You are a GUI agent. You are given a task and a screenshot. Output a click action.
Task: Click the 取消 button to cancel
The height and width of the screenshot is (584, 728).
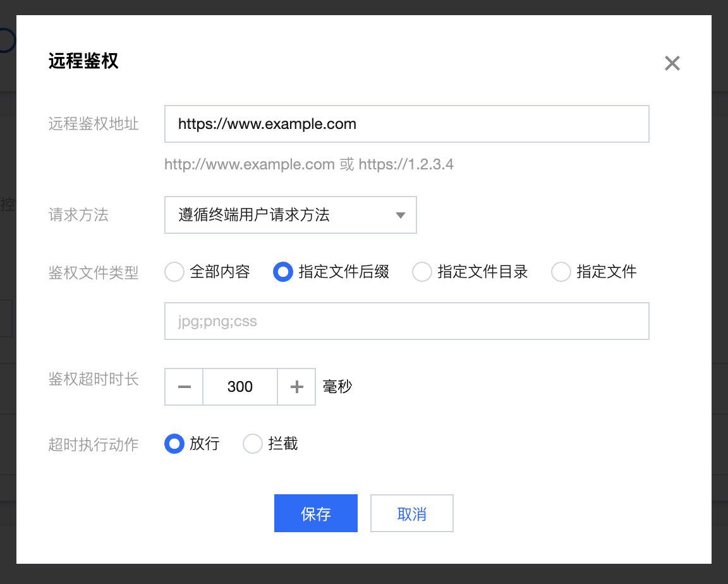click(x=411, y=513)
